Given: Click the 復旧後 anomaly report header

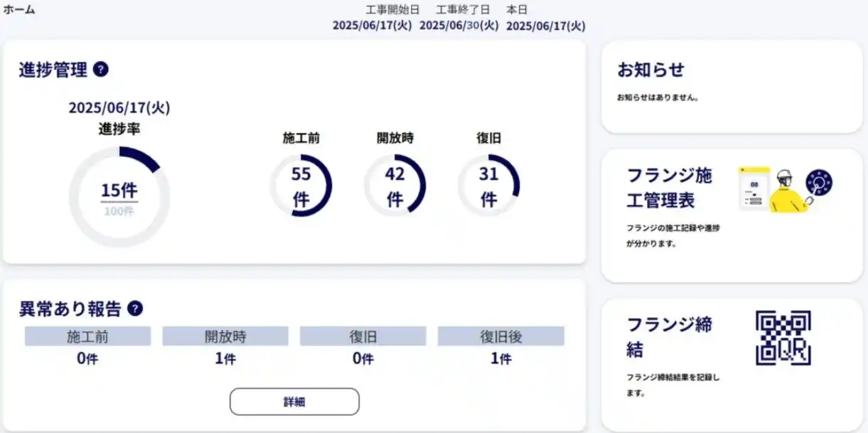Looking at the screenshot, I should pos(500,336).
